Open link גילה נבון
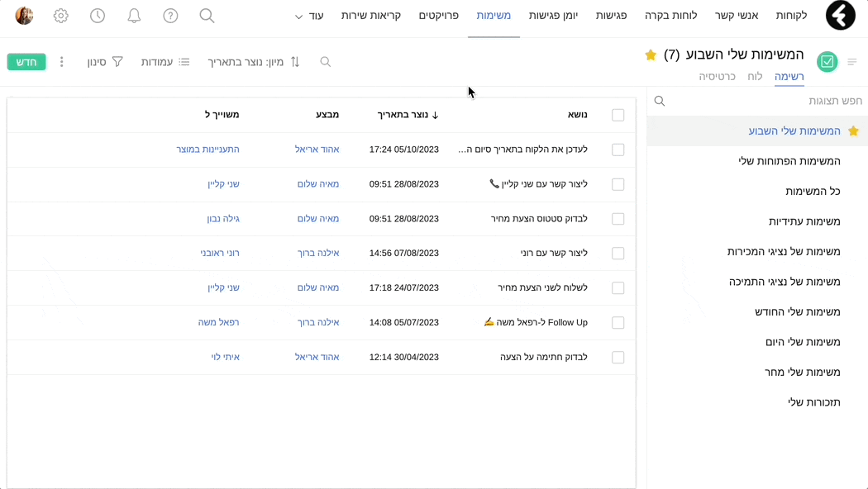This screenshot has height=489, width=868. [223, 219]
